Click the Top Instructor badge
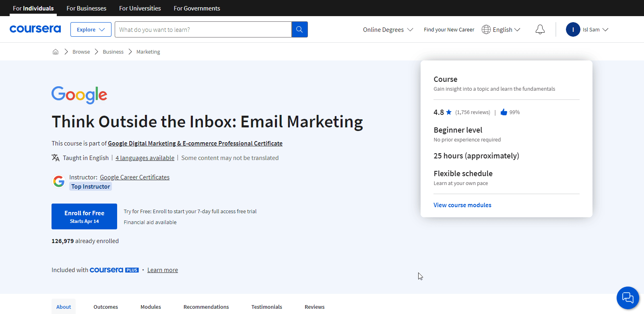The height and width of the screenshot is (314, 644). pos(91,187)
